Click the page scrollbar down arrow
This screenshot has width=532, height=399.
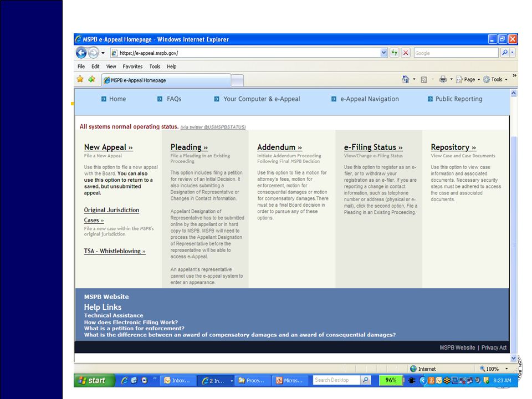[x=514, y=358]
